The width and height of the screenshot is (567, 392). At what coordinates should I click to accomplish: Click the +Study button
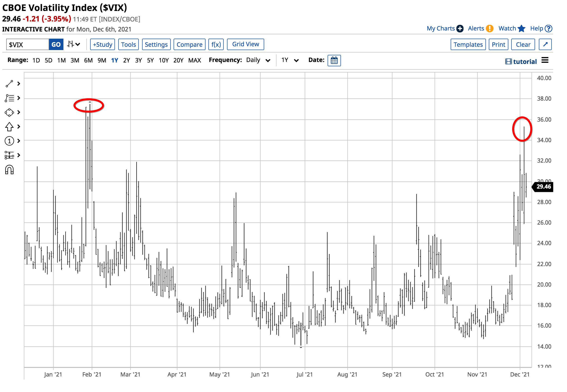[102, 44]
